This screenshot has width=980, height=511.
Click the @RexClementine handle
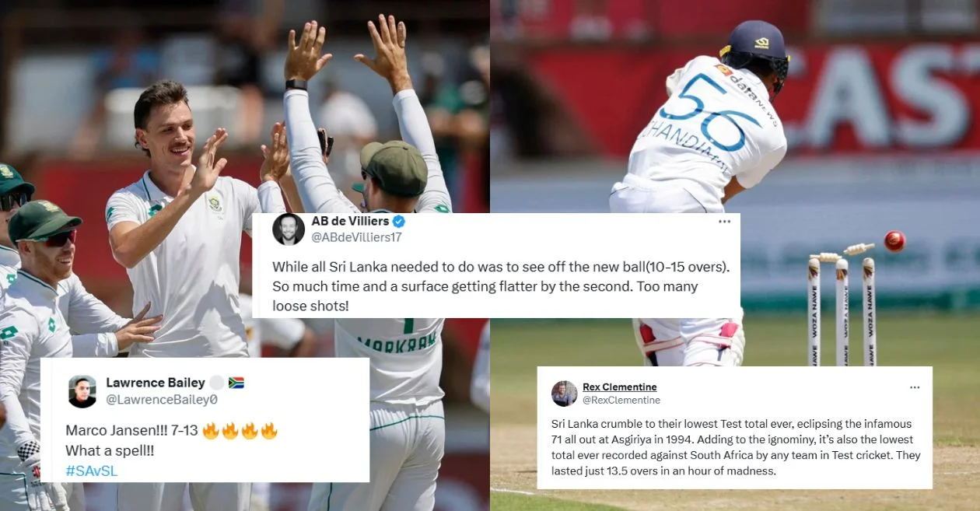[x=621, y=400]
